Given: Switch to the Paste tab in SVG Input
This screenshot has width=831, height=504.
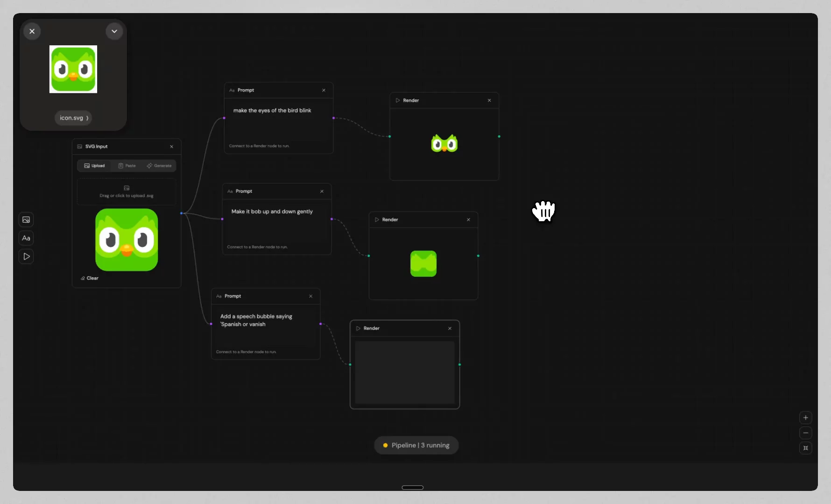Looking at the screenshot, I should pyautogui.click(x=127, y=166).
